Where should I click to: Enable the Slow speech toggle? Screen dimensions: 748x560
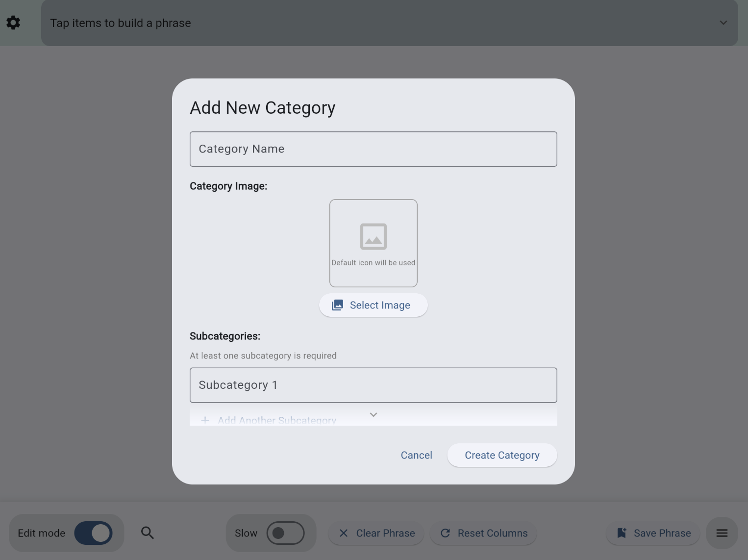285,533
